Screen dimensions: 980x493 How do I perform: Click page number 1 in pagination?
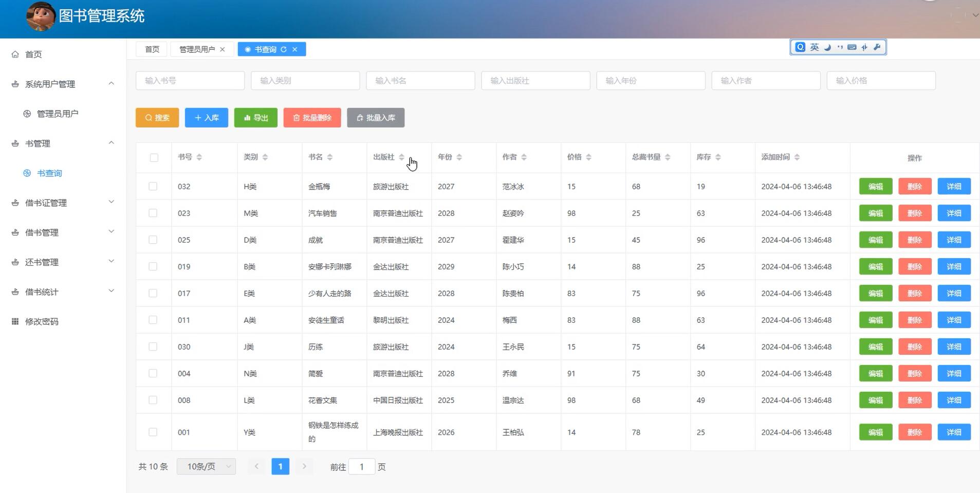click(x=280, y=466)
